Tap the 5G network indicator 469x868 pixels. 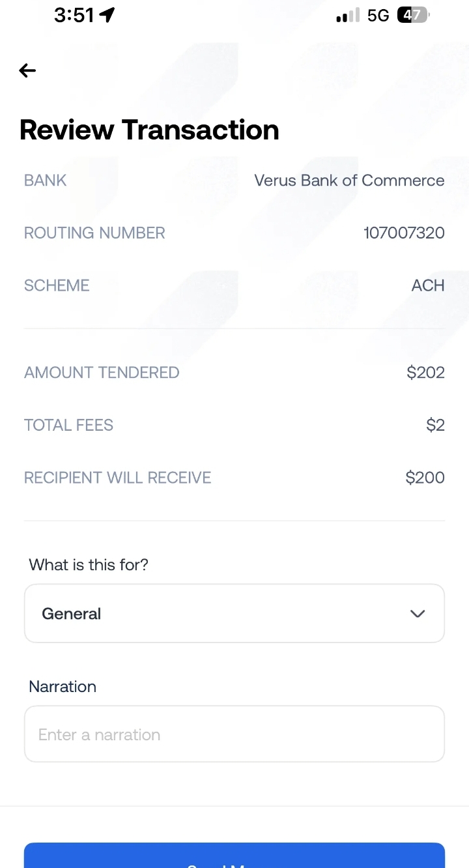[378, 16]
